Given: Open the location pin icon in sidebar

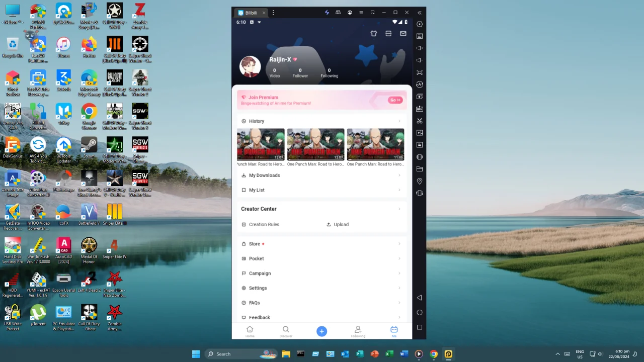Looking at the screenshot, I should (x=420, y=181).
